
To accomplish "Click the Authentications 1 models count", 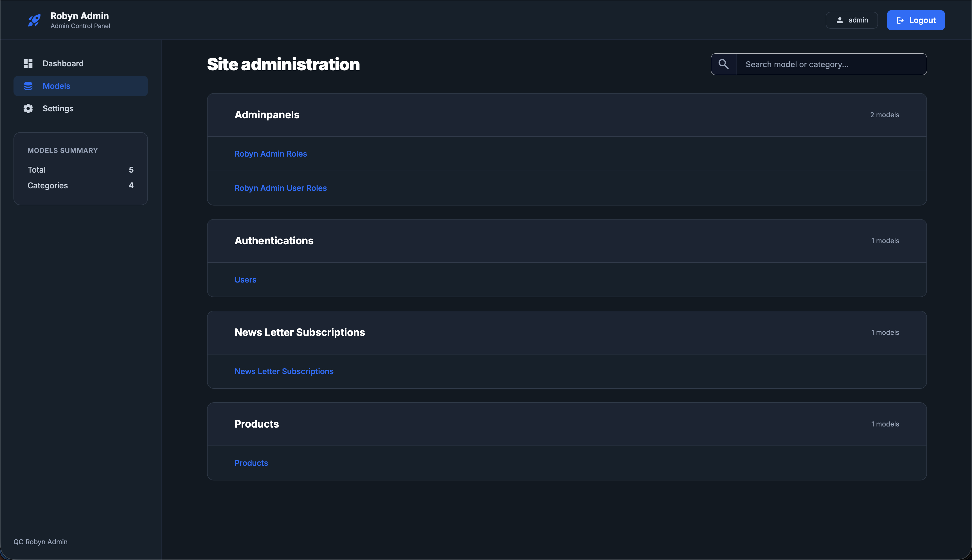I will click(x=885, y=241).
